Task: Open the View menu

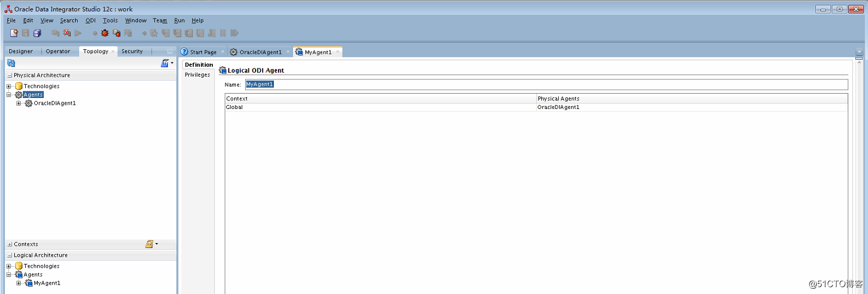Action: tap(47, 20)
